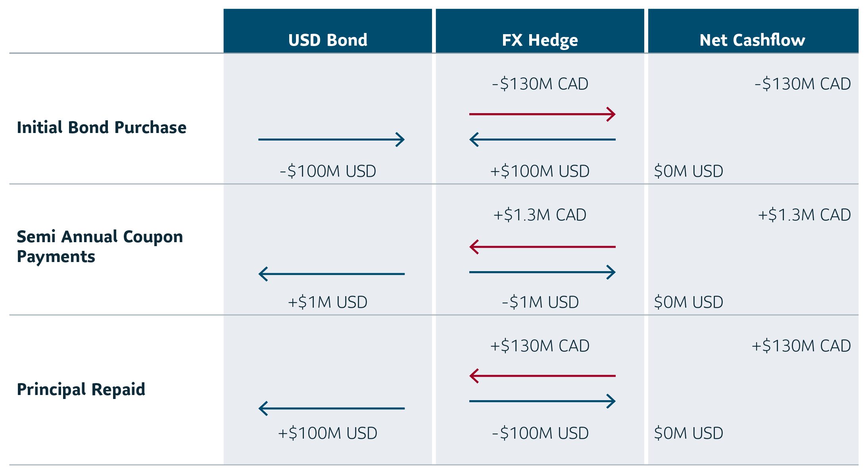Select the Initial Bond Purchase row label
Viewport: 868px width, 474px height.
102,128
